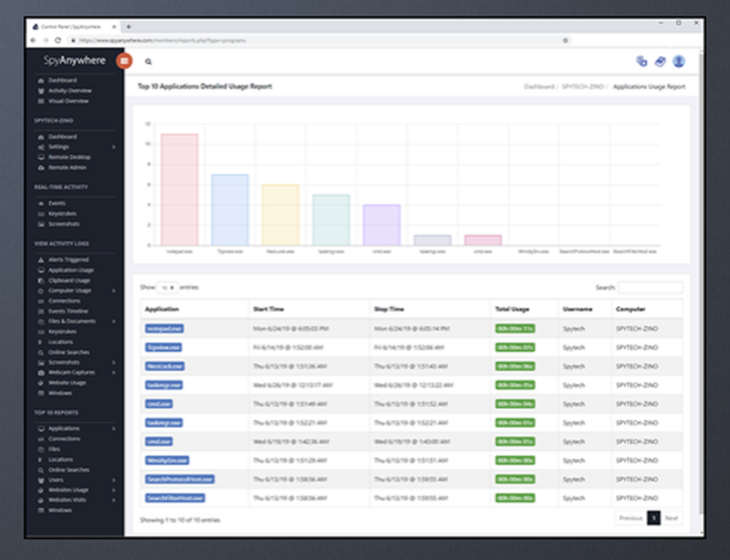Sort the table by Application column

[195, 309]
